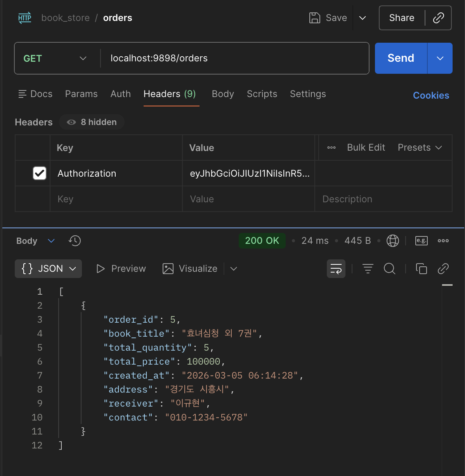Click the copy link icon next to Share
Viewport: 465px width, 476px height.
[439, 18]
